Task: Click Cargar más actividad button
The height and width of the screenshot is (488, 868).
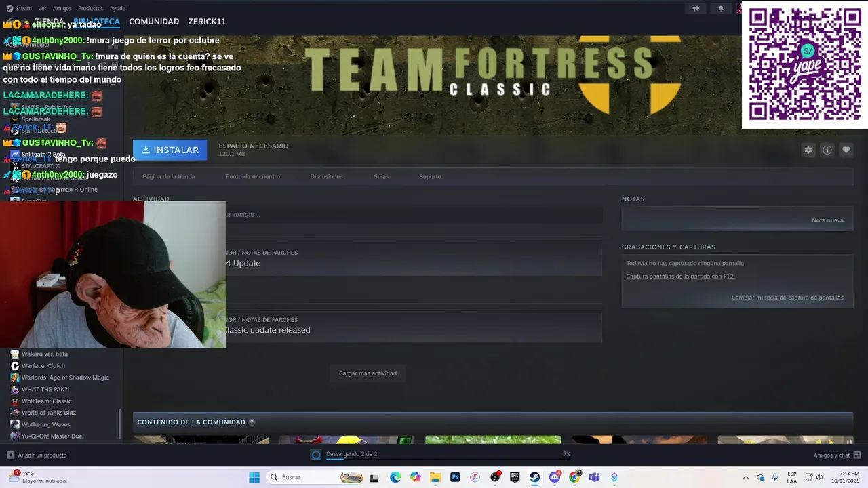Action: pyautogui.click(x=368, y=373)
